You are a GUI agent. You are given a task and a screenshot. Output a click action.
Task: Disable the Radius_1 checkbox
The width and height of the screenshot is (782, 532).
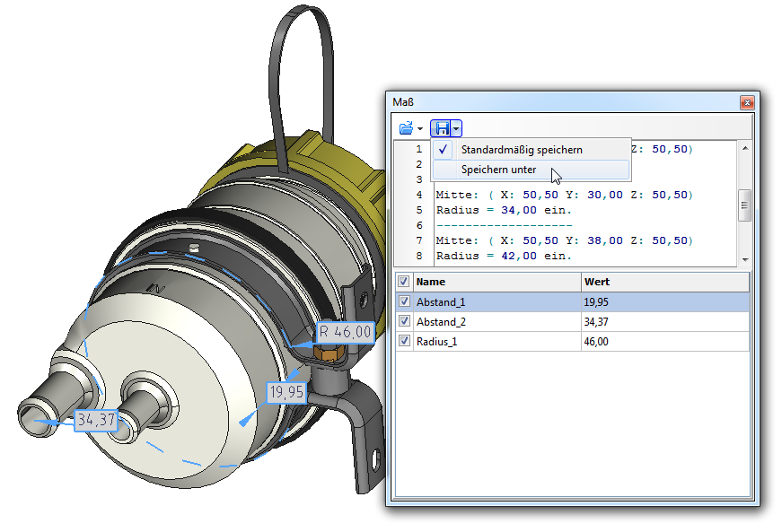pyautogui.click(x=404, y=341)
